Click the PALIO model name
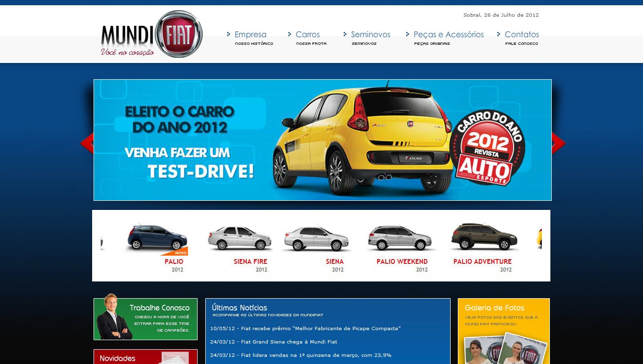 coord(174,261)
